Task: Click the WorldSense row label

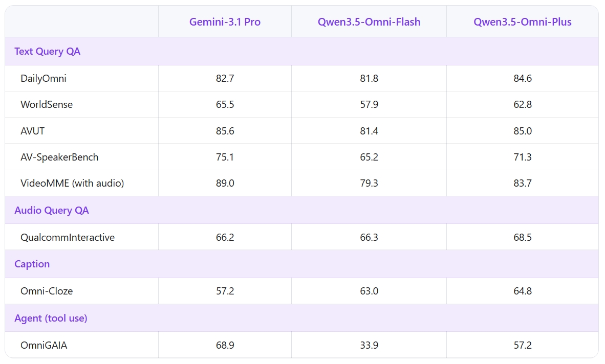Action: tap(47, 104)
